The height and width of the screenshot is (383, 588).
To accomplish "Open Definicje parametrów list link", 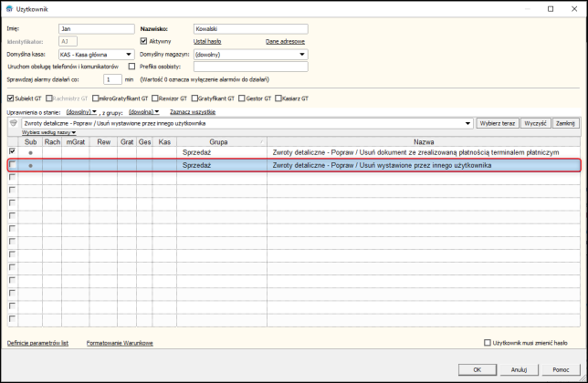I will [x=37, y=343].
